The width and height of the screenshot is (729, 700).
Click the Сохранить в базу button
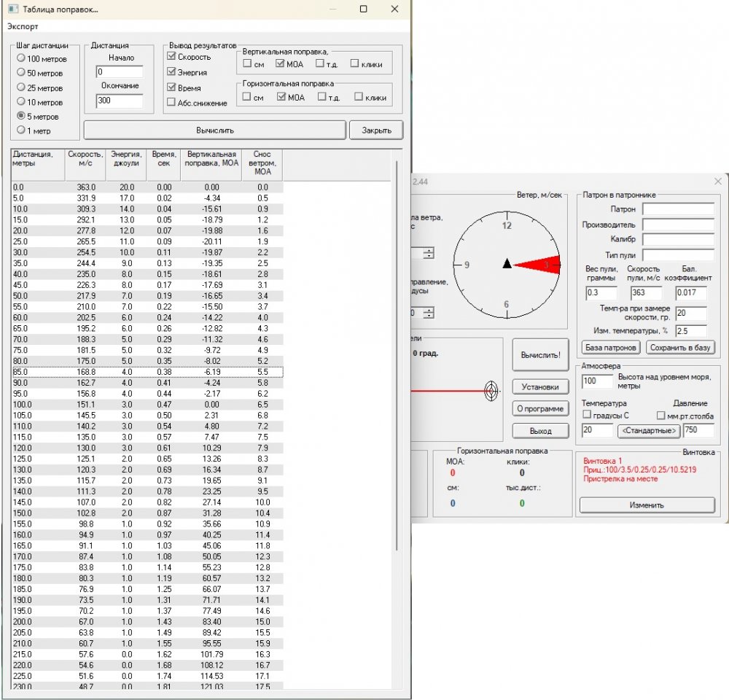(x=680, y=347)
